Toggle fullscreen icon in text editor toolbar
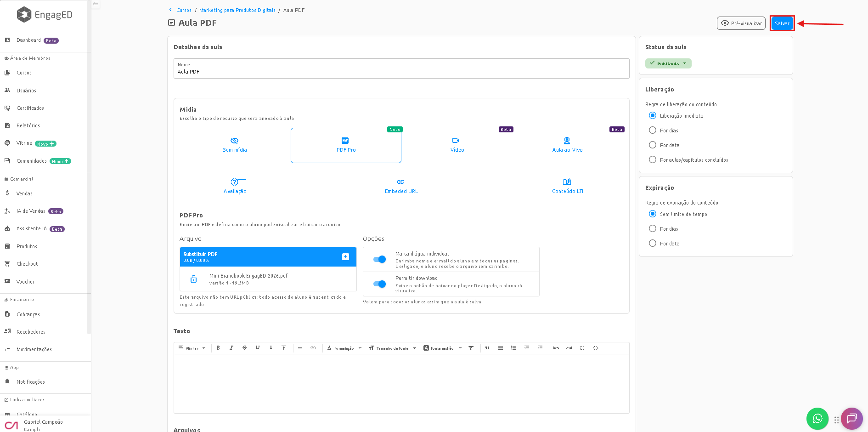 tap(582, 348)
